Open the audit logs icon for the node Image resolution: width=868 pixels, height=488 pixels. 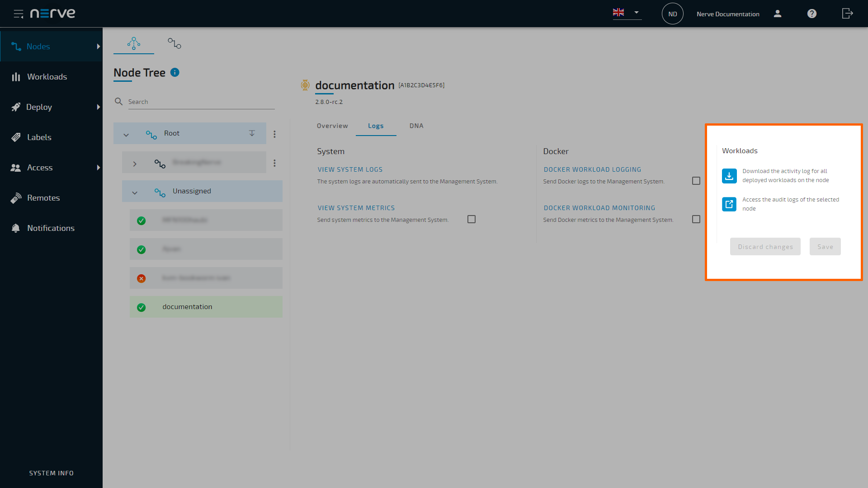[x=729, y=204]
